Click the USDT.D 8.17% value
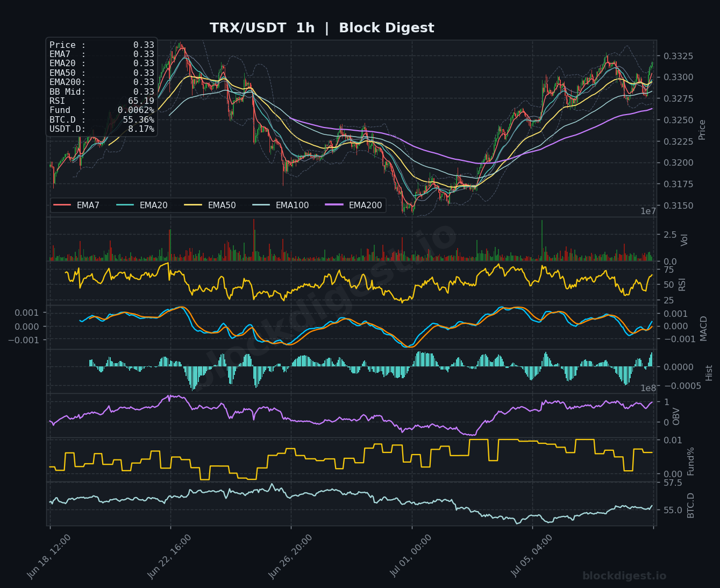This screenshot has width=720, height=588. (141, 129)
